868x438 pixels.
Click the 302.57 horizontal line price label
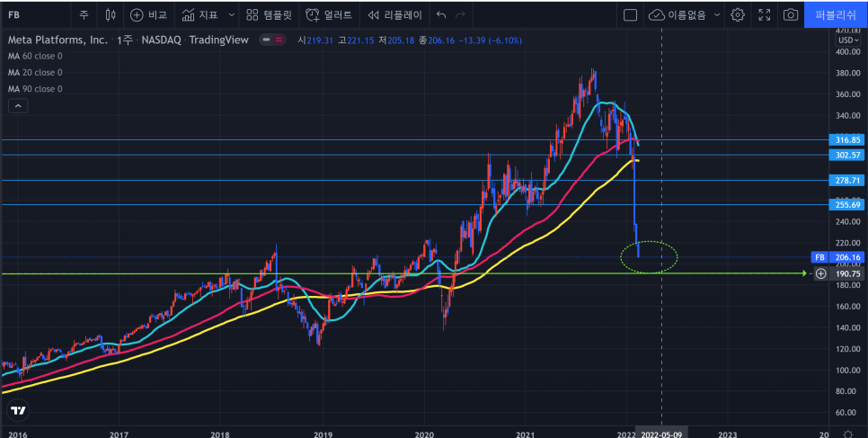[847, 155]
